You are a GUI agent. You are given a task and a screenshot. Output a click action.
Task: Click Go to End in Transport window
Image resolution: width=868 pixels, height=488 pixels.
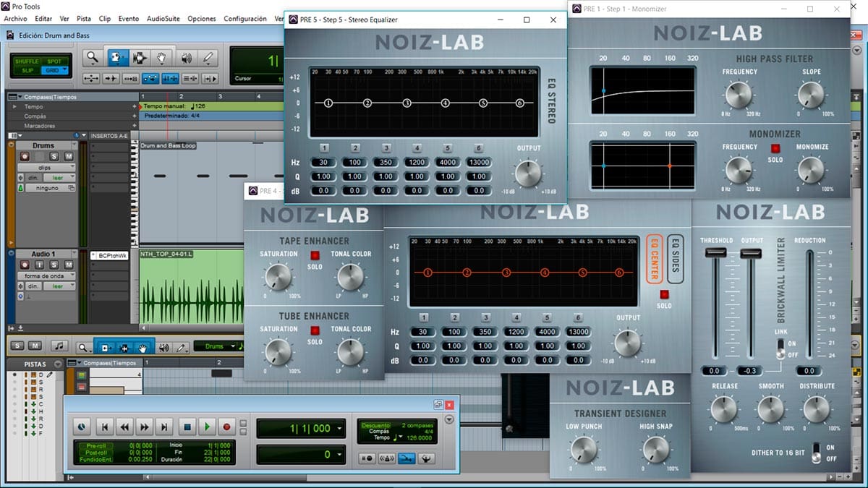pos(164,427)
